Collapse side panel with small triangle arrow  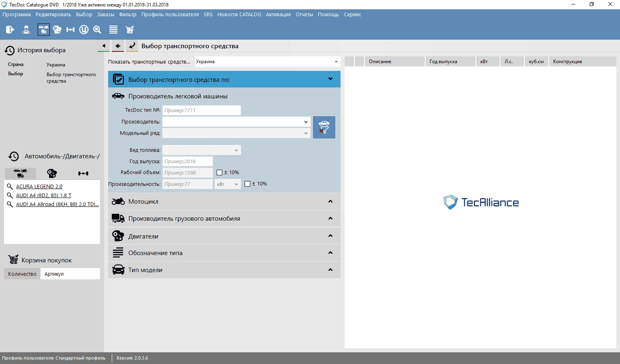[104, 46]
